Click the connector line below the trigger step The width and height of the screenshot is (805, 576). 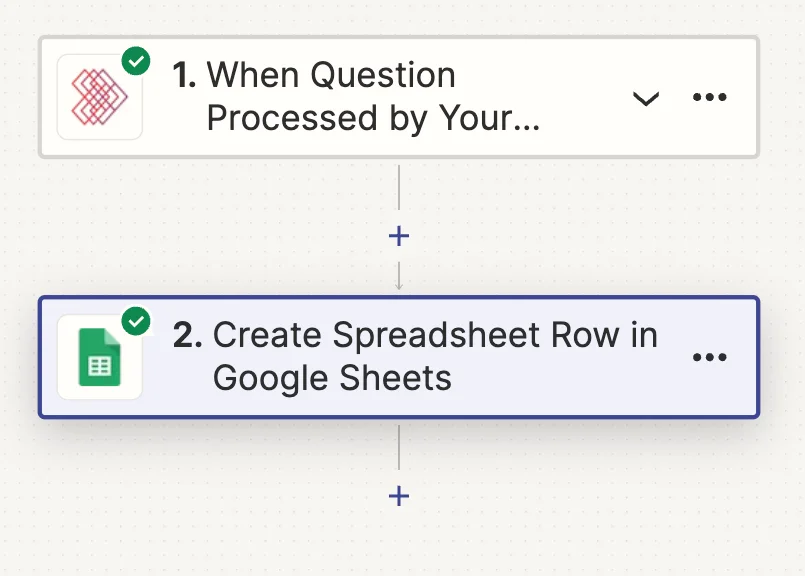[399, 190]
